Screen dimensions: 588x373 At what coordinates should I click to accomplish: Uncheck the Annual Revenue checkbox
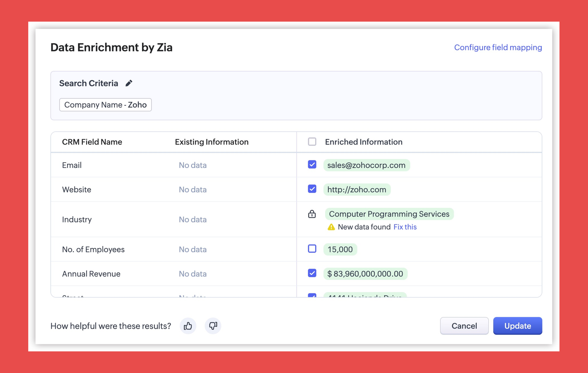click(312, 273)
